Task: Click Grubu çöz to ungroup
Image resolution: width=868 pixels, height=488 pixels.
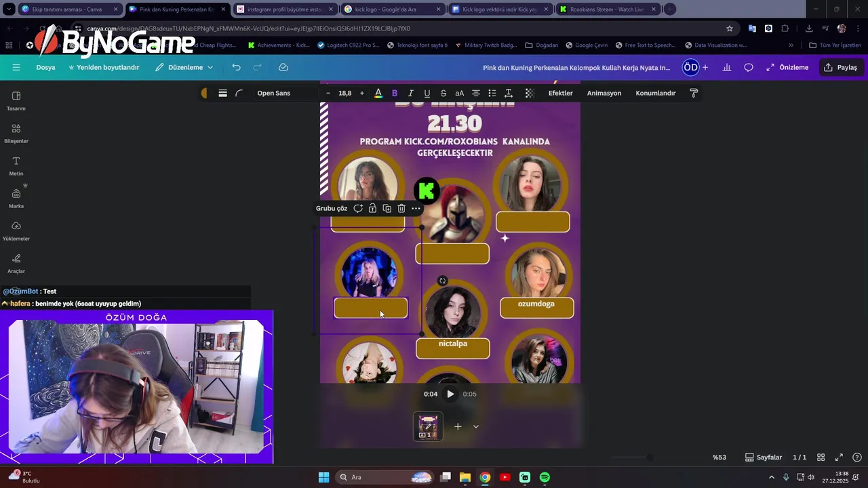Action: [332, 208]
